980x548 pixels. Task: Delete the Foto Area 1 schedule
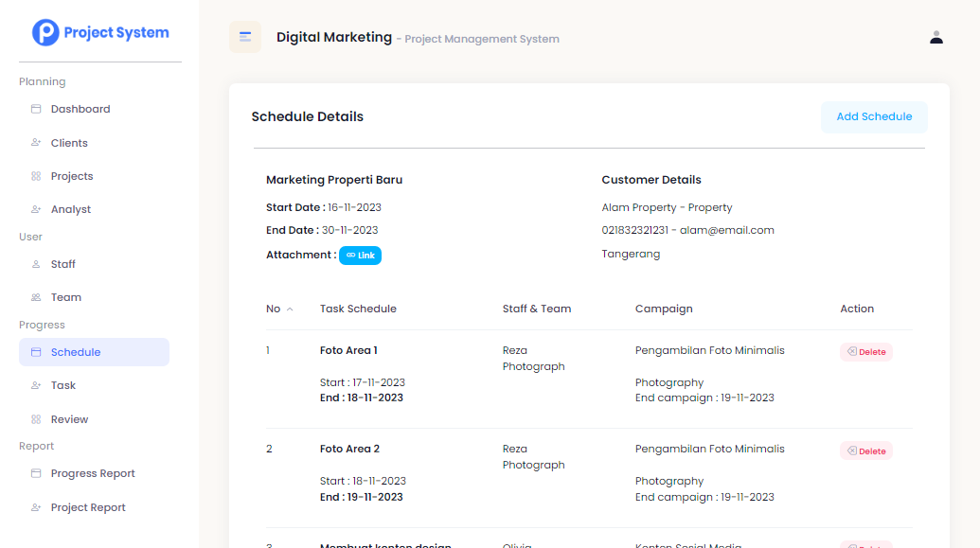[x=866, y=352]
